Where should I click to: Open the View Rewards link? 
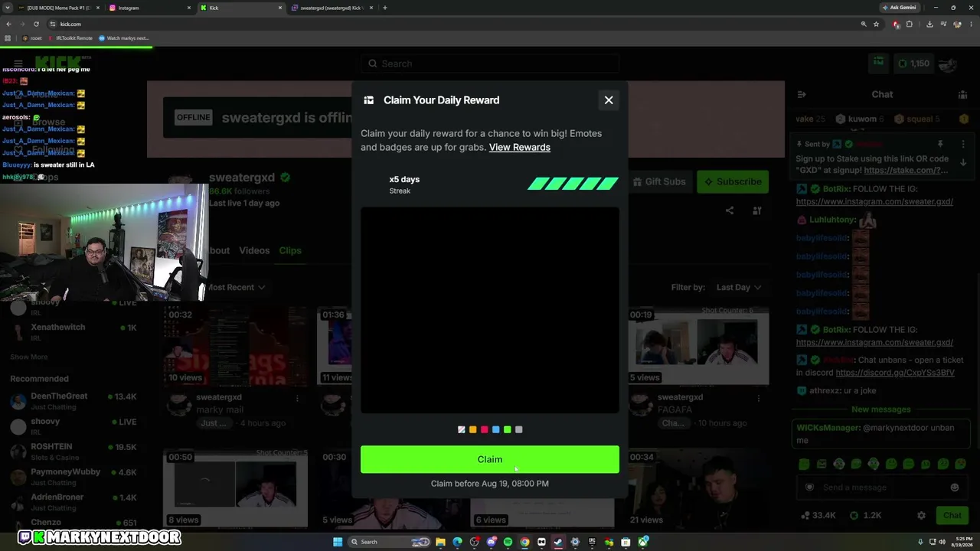pos(520,147)
